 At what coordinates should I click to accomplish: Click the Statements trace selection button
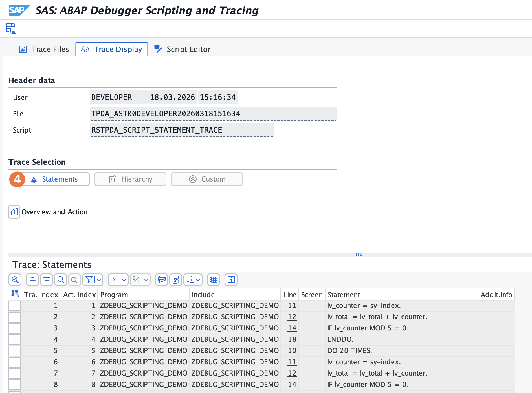point(54,179)
